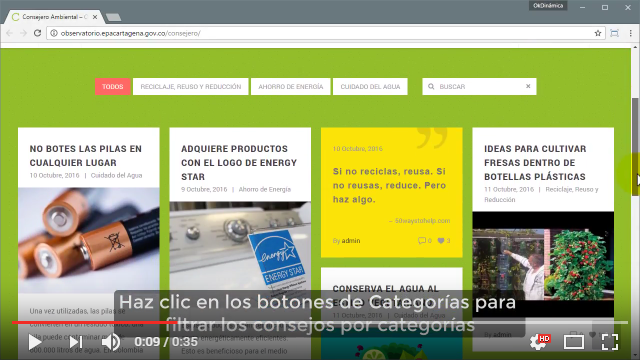This screenshot has width=640, height=360.
Task: Open admin author link on quote card
Action: coord(351,241)
